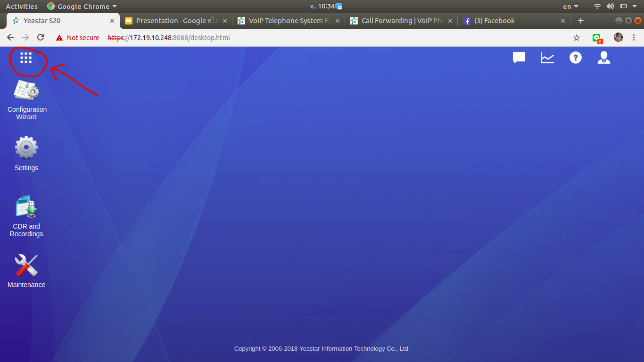Switch to the (3) Facebook tab

coord(514,21)
